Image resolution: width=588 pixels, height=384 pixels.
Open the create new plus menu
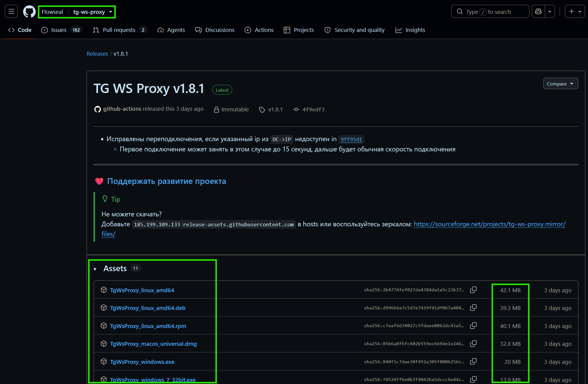(x=574, y=12)
